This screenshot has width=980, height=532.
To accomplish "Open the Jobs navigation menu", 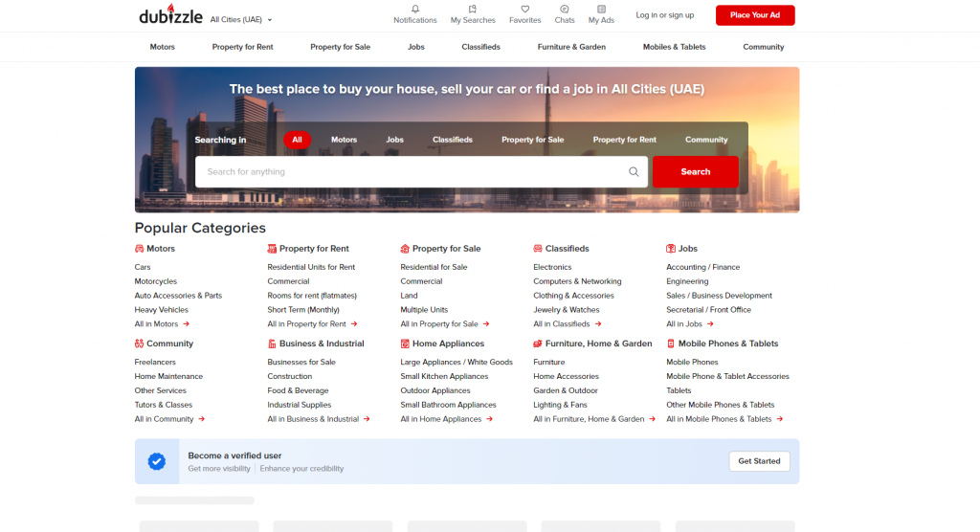I will (416, 47).
